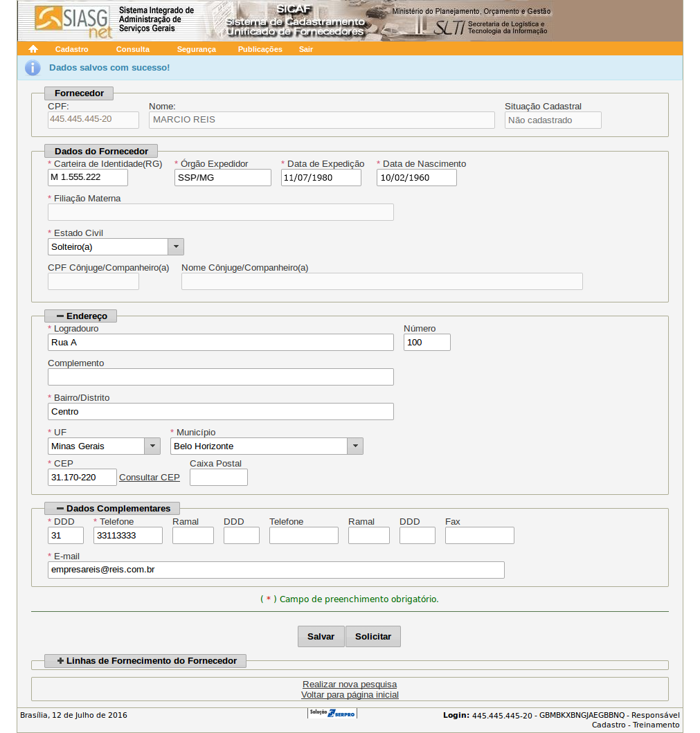Click the DDD field before Fax
This screenshot has width=700, height=733.
point(418,535)
